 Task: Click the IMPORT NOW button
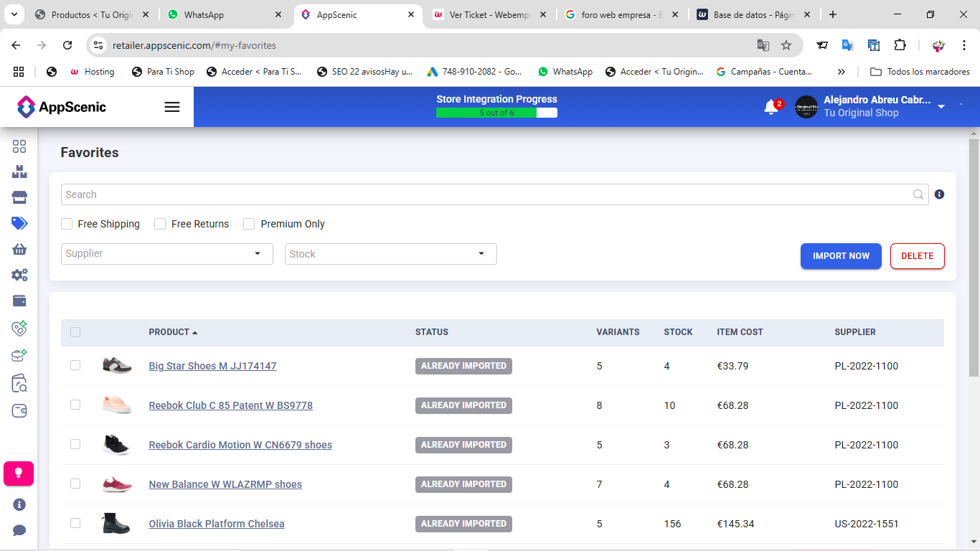(841, 256)
